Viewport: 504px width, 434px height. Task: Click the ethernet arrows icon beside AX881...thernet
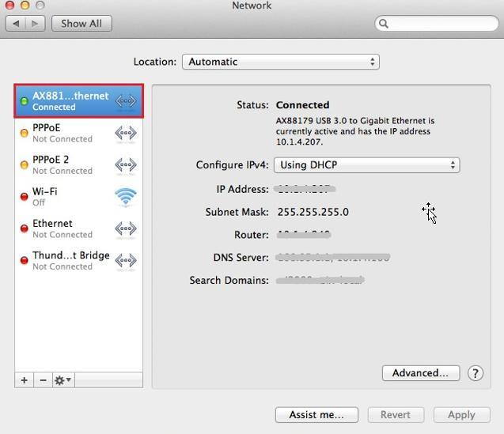126,101
